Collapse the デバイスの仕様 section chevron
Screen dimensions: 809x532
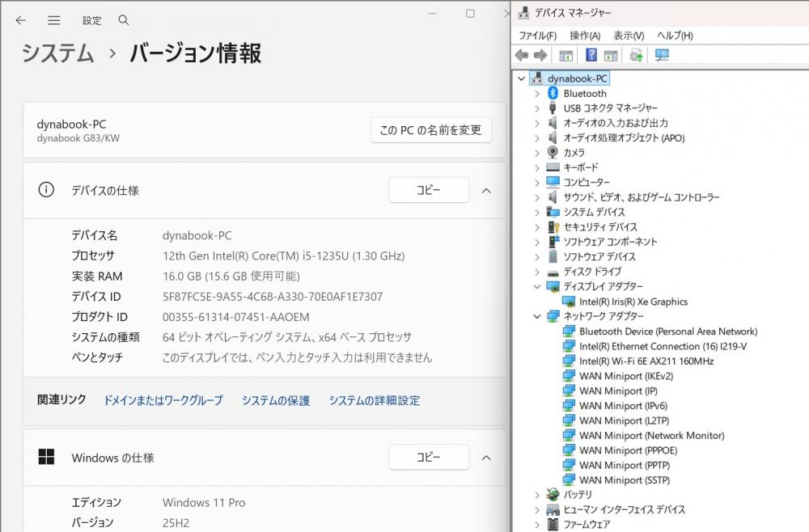(x=486, y=191)
